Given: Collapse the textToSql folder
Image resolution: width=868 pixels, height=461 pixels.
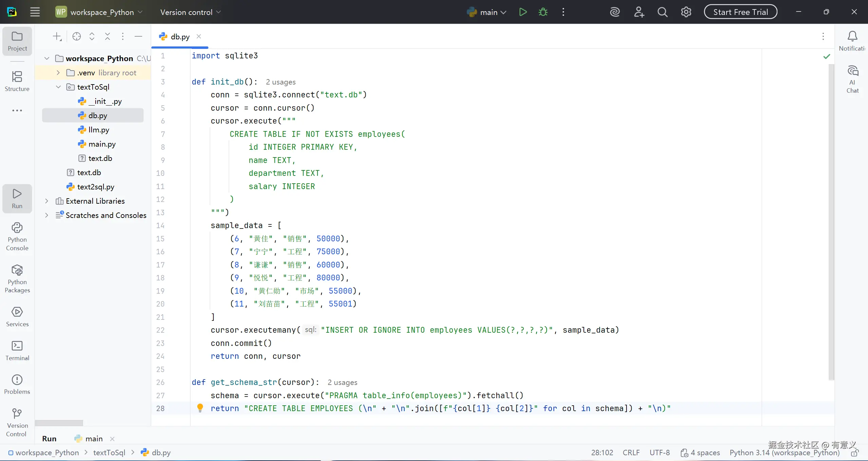Looking at the screenshot, I should coord(58,87).
